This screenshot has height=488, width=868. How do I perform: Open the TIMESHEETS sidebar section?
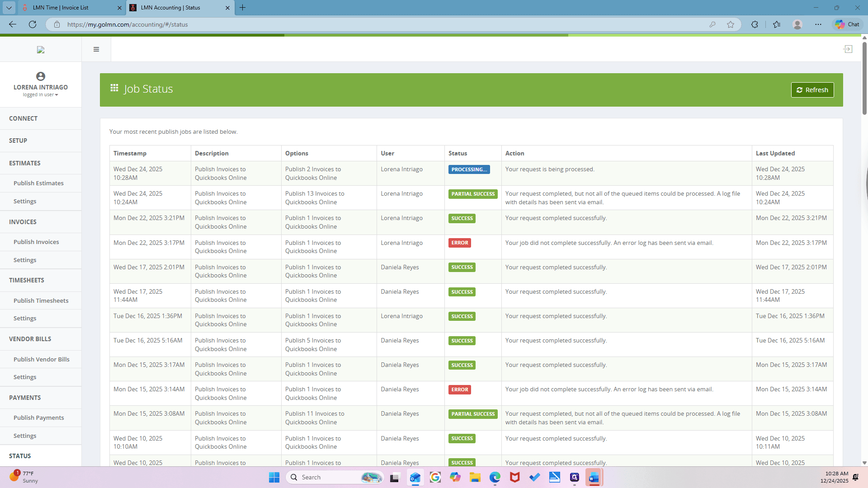(x=41, y=280)
